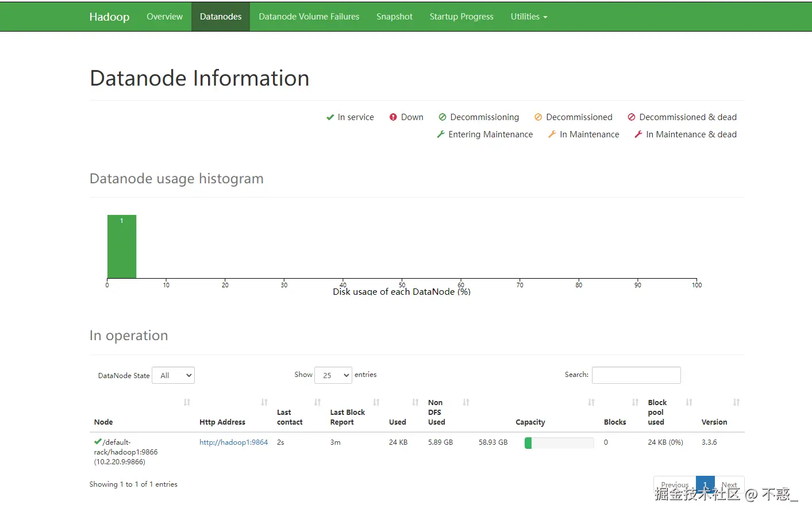Click '/default-rack/hadoop1:9866' node name text

pyautogui.click(x=126, y=447)
